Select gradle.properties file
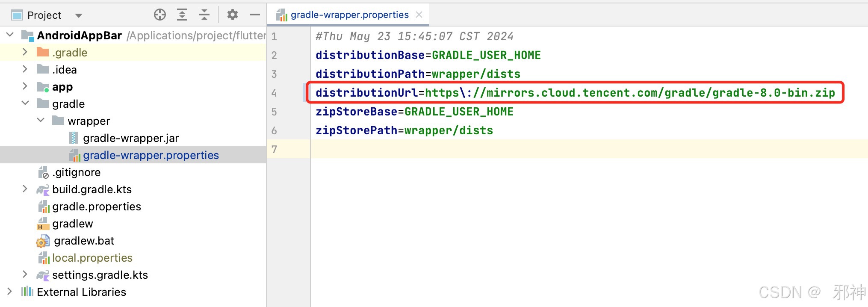The height and width of the screenshot is (307, 868). 97,207
